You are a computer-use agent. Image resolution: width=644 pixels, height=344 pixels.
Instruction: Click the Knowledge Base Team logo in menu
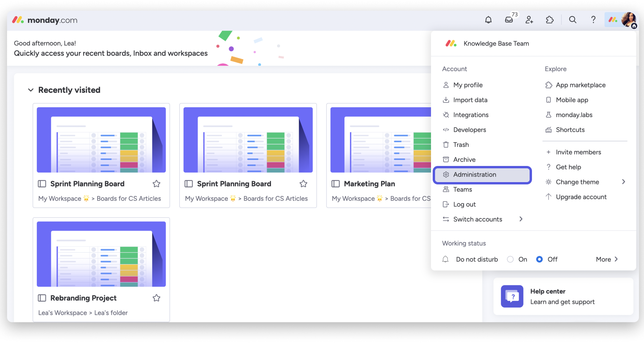(451, 43)
